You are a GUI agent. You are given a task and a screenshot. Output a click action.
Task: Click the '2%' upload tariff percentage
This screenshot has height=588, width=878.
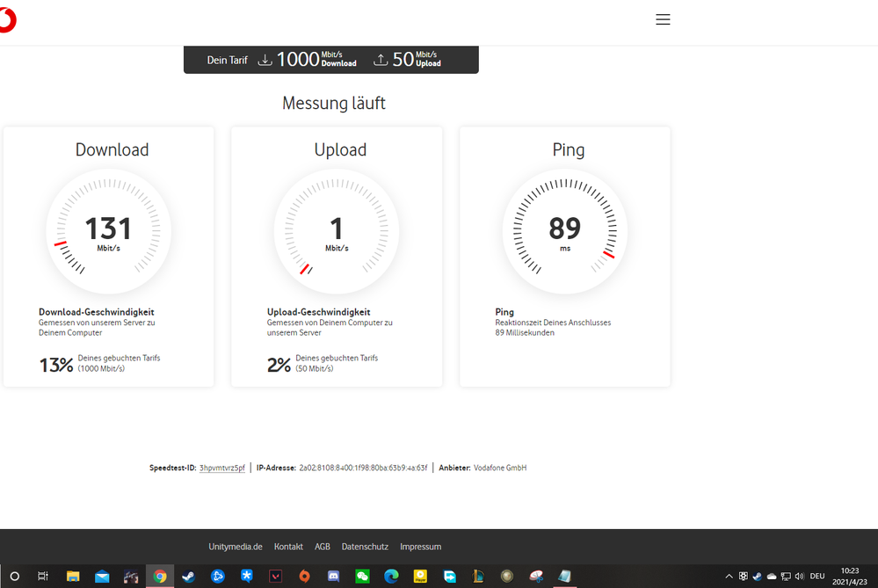(x=279, y=365)
